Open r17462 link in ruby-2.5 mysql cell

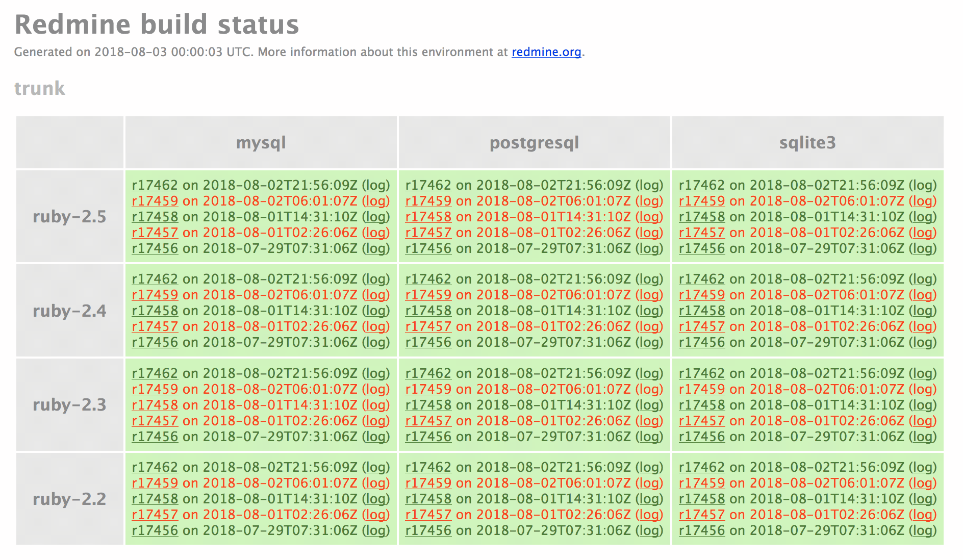pos(155,185)
